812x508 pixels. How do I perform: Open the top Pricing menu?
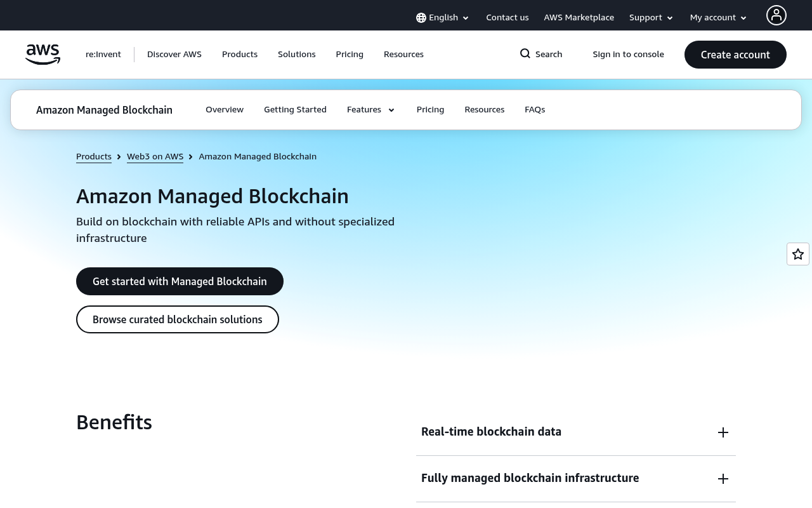pyautogui.click(x=350, y=55)
